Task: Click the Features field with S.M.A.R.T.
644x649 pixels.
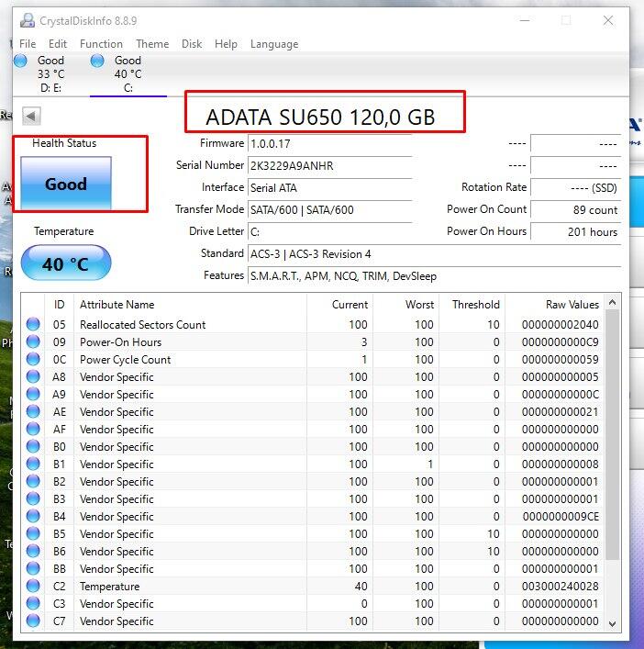Action: pyautogui.click(x=434, y=276)
